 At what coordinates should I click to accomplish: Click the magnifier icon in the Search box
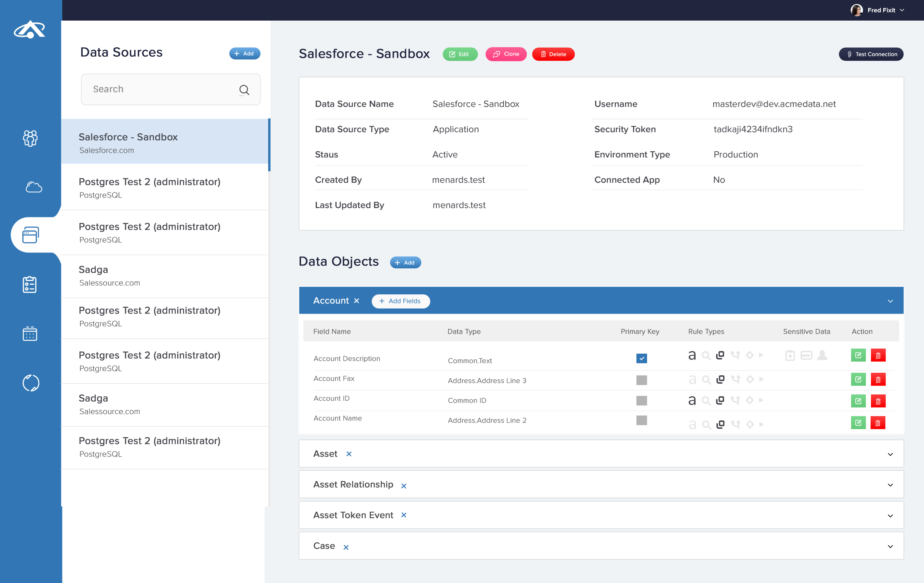[244, 90]
